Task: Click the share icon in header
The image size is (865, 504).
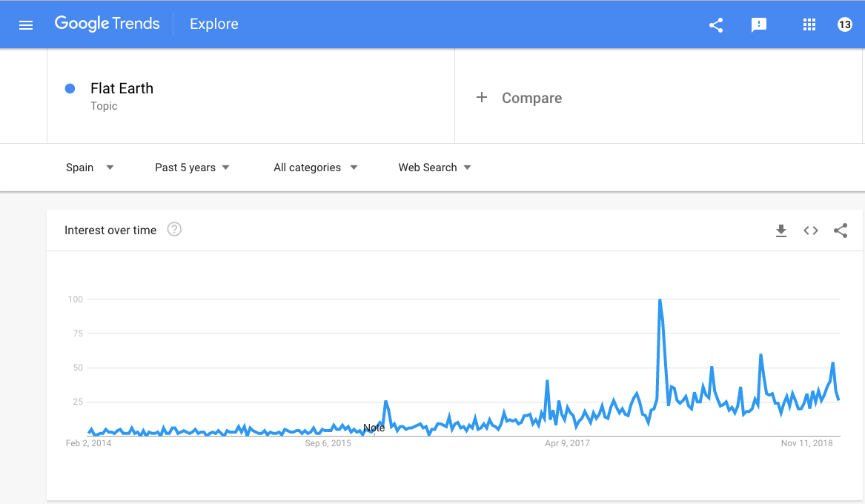Action: (716, 24)
